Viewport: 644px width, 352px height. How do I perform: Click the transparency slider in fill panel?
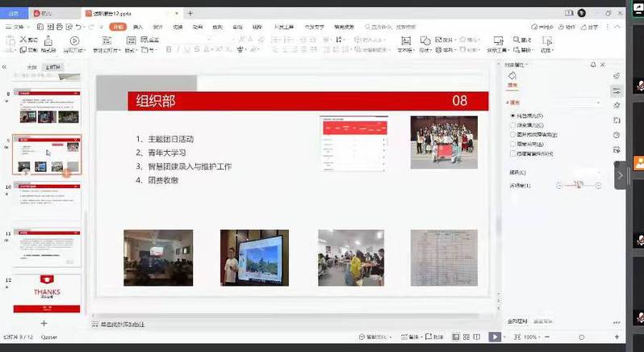[x=579, y=186]
